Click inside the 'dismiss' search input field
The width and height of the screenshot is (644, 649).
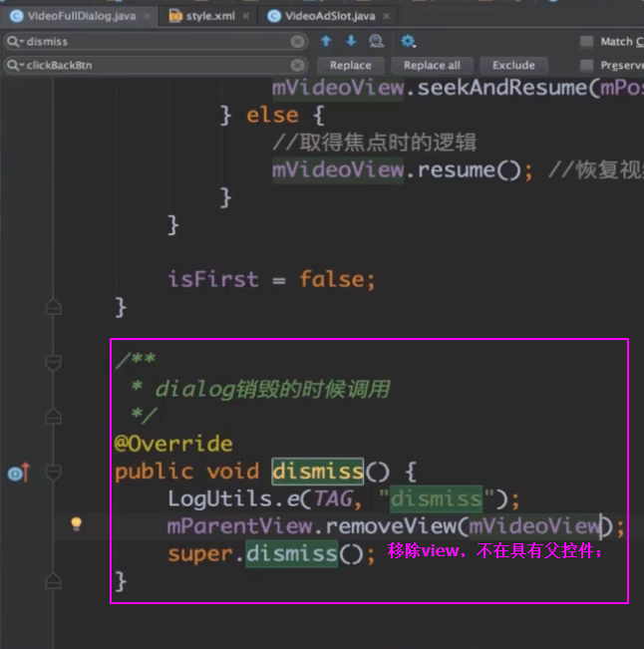(x=150, y=42)
